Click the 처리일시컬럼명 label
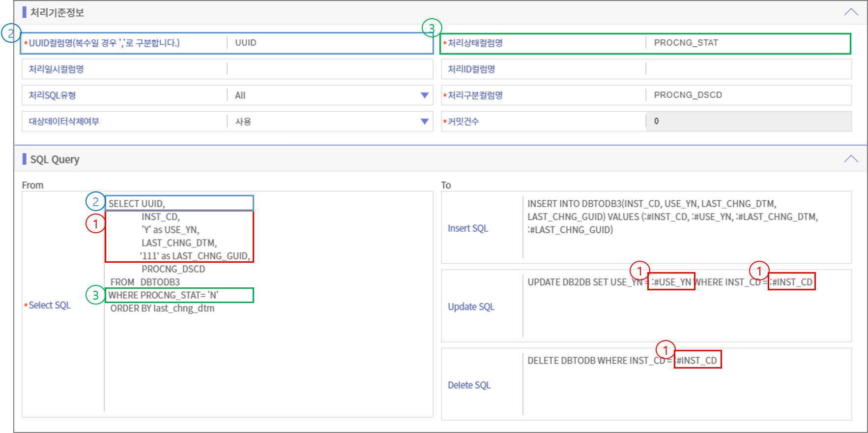Screen dimensions: 868x433 (x=56, y=69)
